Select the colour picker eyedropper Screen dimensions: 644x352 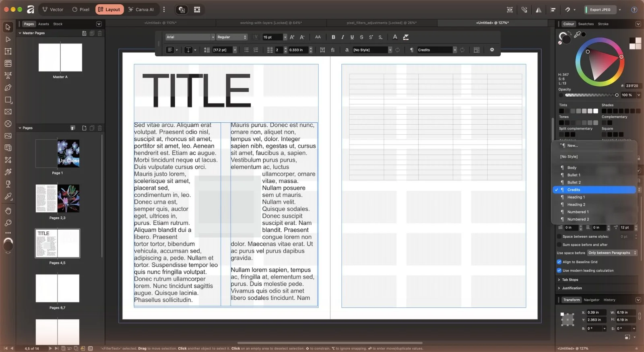577,35
